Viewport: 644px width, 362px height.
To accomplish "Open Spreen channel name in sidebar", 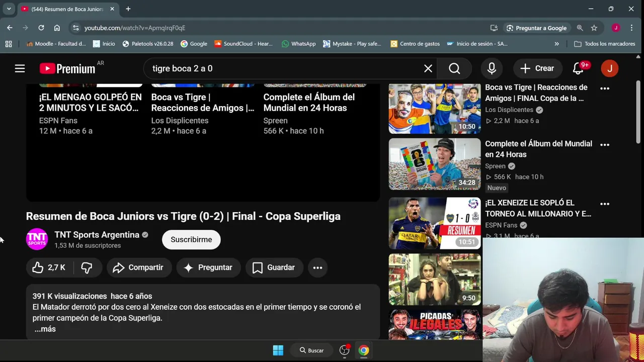I will tap(495, 166).
